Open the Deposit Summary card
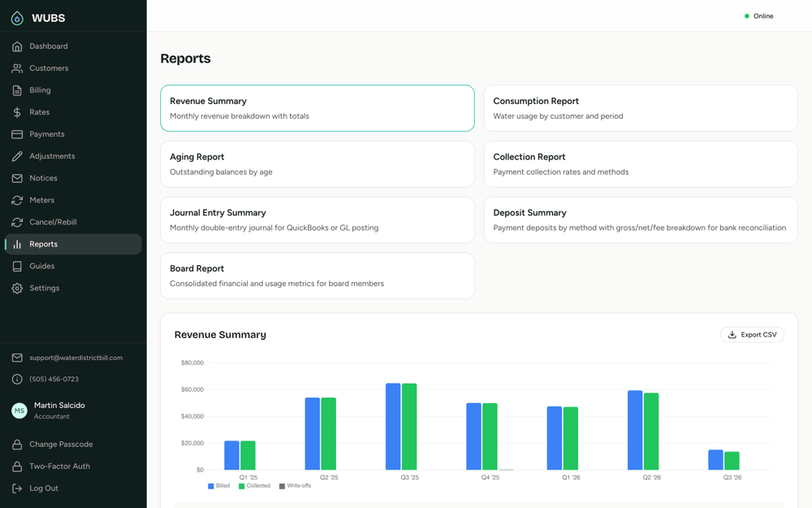The width and height of the screenshot is (812, 508). 641,219
